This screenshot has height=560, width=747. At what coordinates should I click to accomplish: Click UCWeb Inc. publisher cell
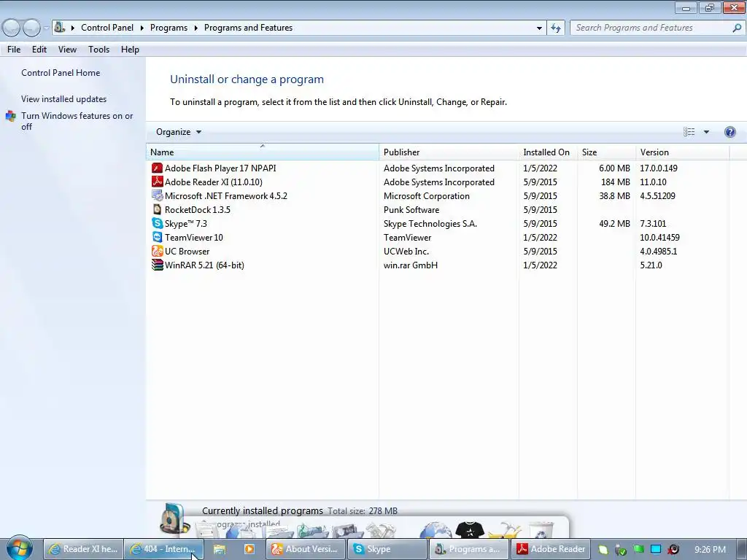(x=406, y=251)
